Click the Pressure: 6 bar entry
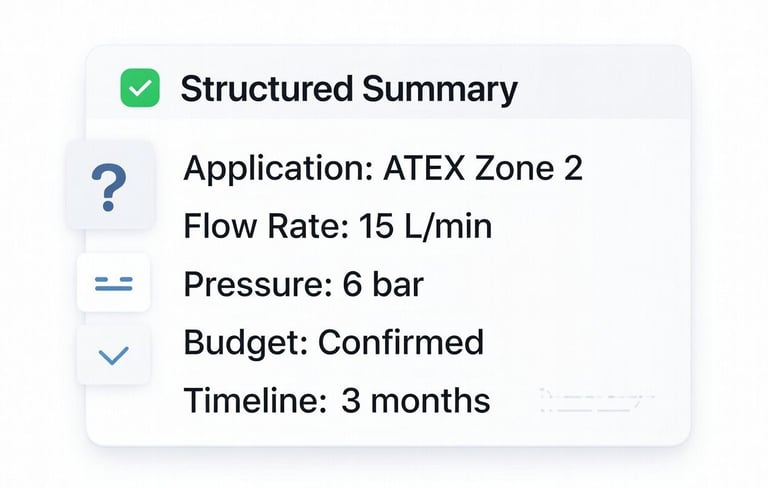This screenshot has height=488, width=768. point(303,284)
